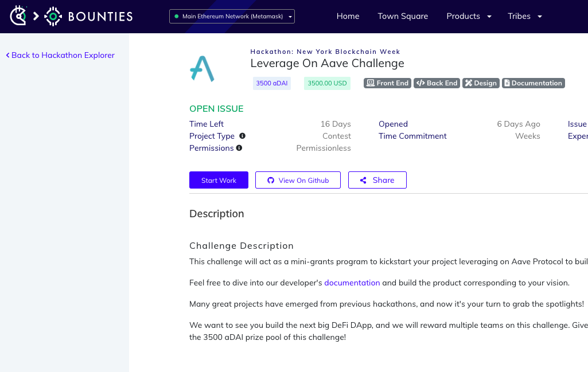Screen dimensions: 588x372
Task: Click the Front End tag
Action: [x=387, y=83]
